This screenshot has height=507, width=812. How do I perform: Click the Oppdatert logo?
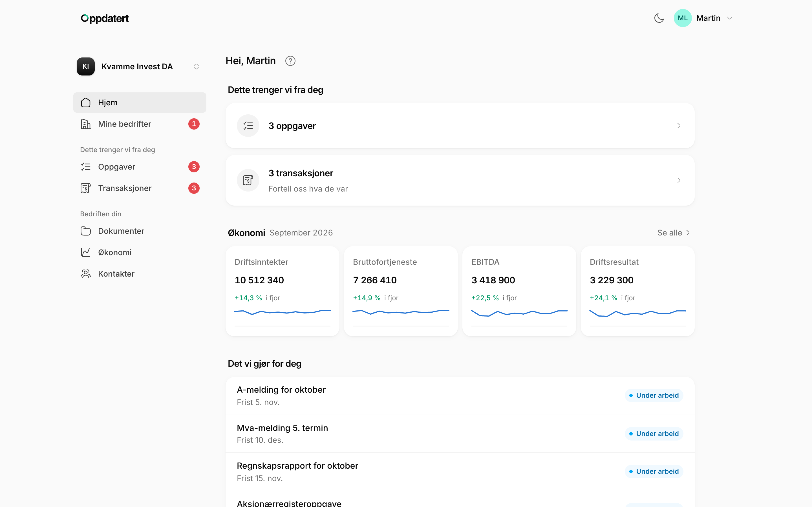[x=105, y=18]
